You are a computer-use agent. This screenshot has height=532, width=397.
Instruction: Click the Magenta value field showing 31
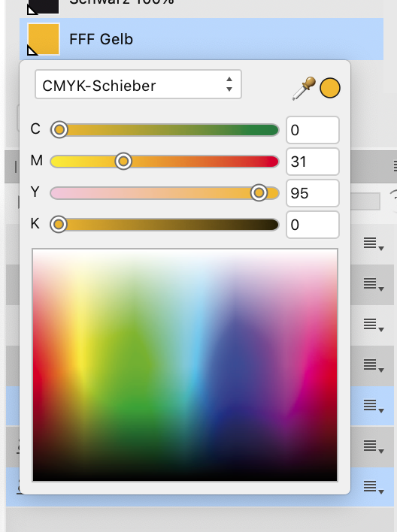(x=313, y=162)
